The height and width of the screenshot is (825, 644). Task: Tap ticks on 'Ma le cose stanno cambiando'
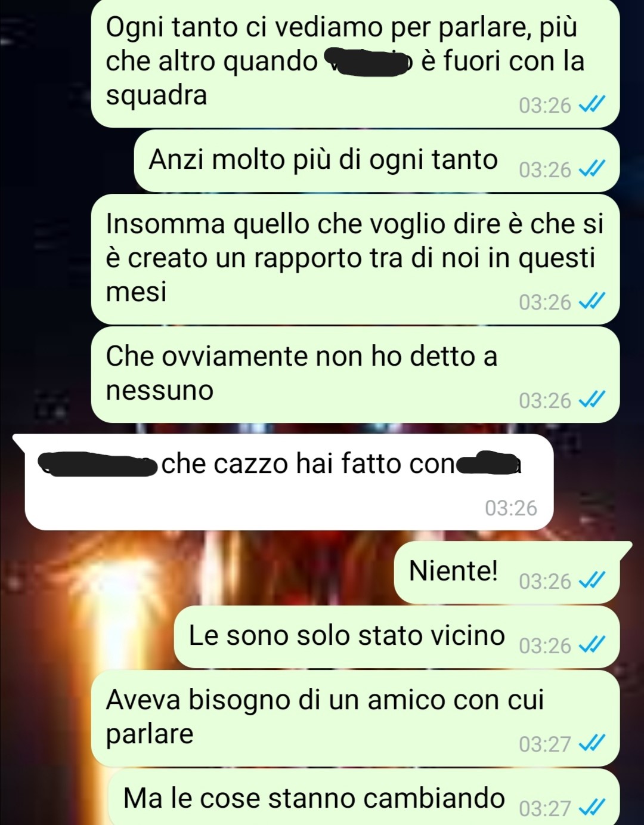click(x=593, y=808)
